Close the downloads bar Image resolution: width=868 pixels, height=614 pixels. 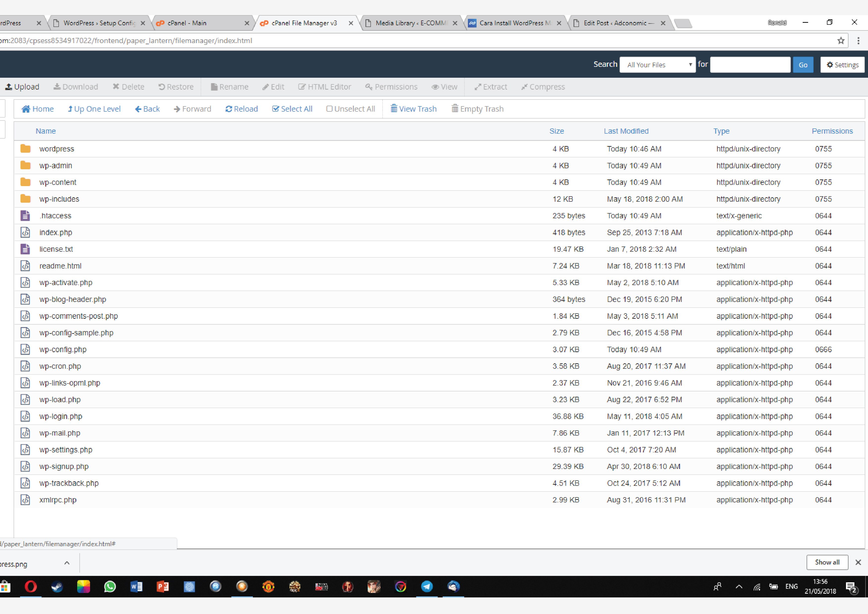tap(858, 562)
